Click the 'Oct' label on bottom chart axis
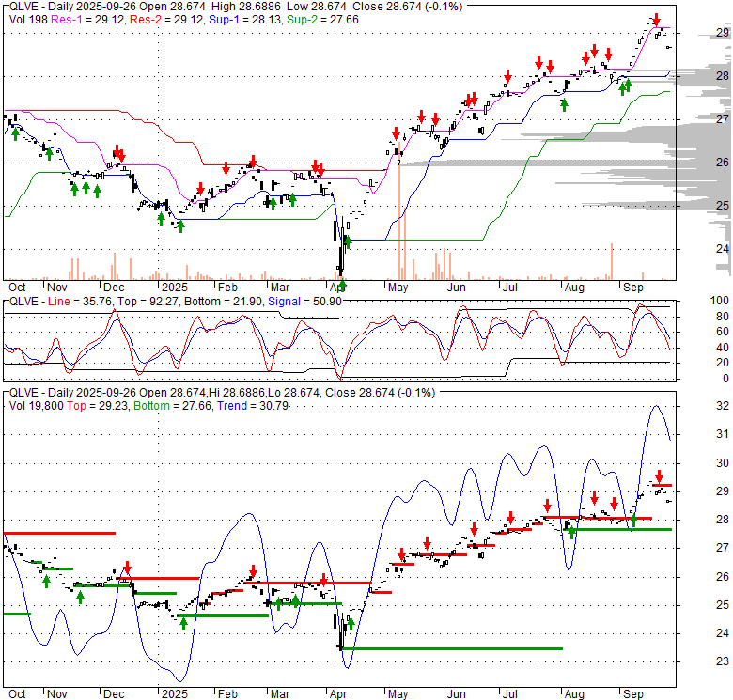The height and width of the screenshot is (700, 733). (x=17, y=694)
